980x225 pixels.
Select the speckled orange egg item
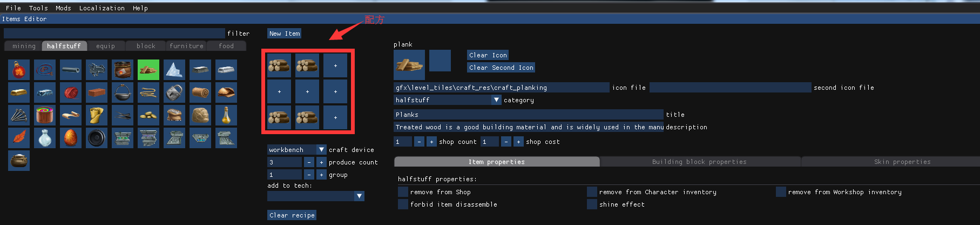(x=71, y=138)
